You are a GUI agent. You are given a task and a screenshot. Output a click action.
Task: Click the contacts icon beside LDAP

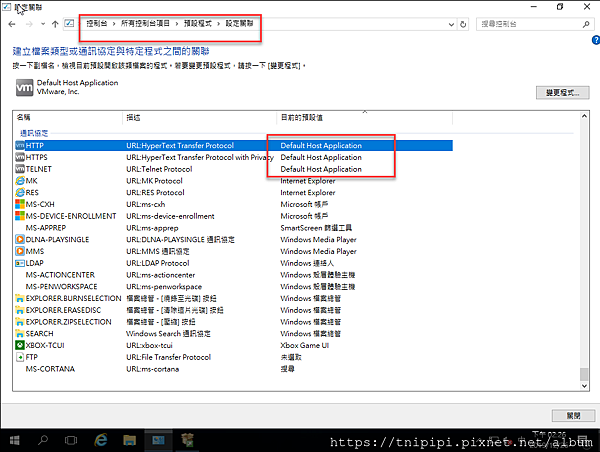[20, 263]
